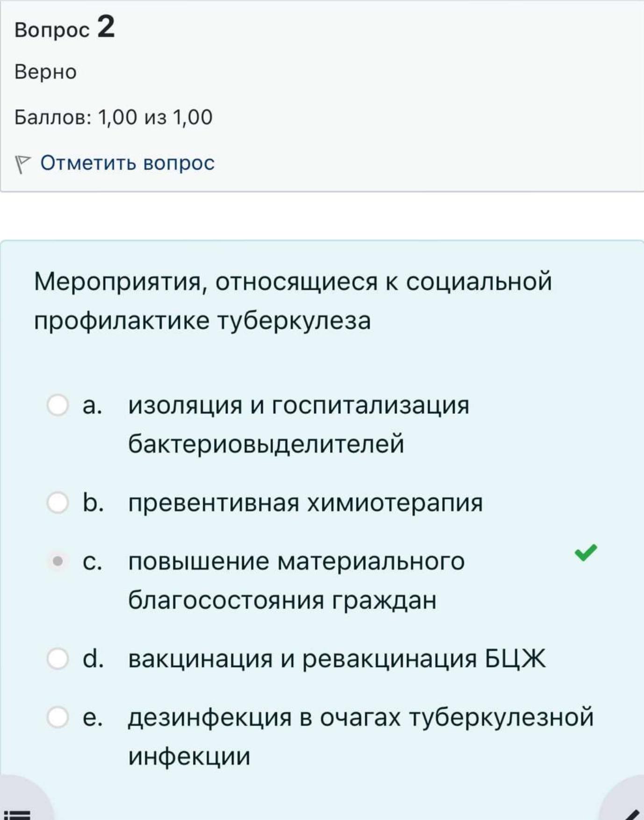Click the Баллов: 1,00 из 1,00 score

[x=113, y=117]
